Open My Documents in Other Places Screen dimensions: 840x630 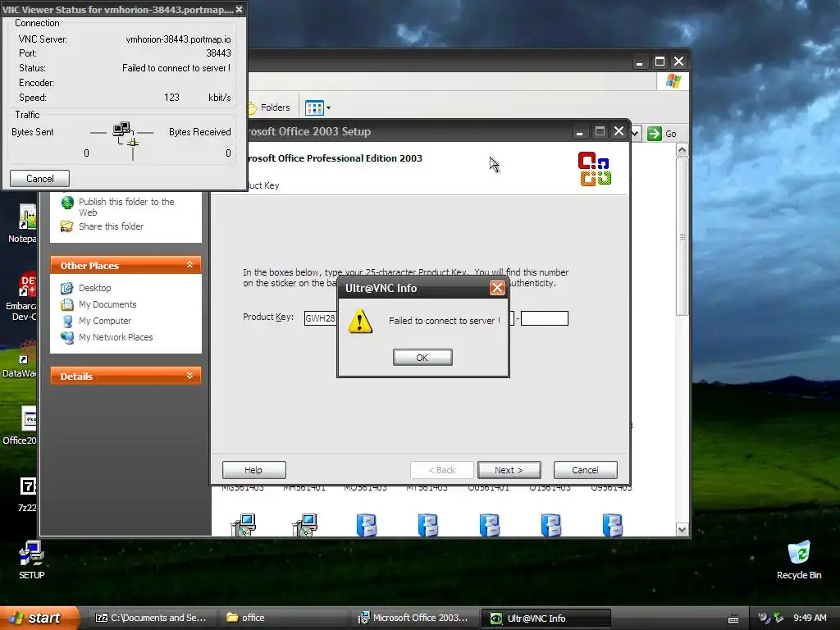pyautogui.click(x=107, y=304)
